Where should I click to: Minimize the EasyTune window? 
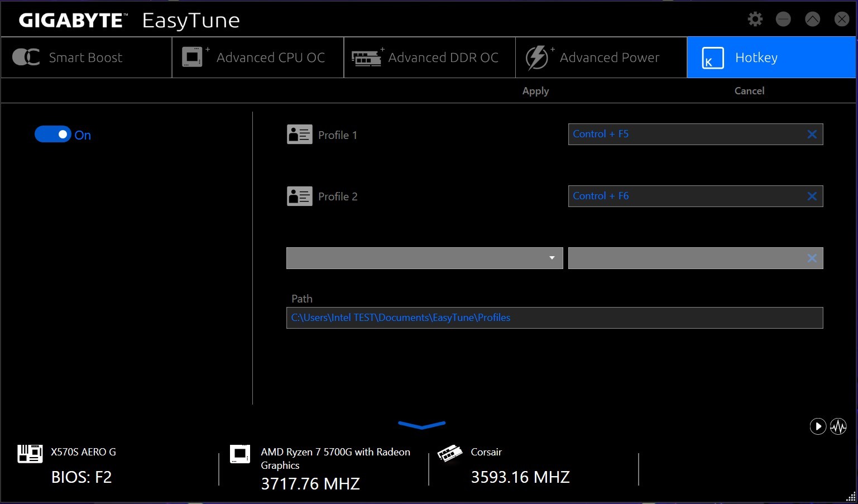[x=783, y=19]
